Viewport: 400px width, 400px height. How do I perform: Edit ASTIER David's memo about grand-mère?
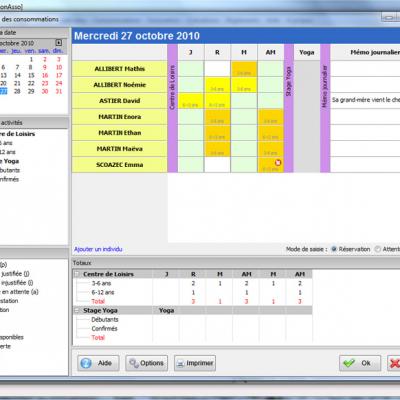[365, 101]
